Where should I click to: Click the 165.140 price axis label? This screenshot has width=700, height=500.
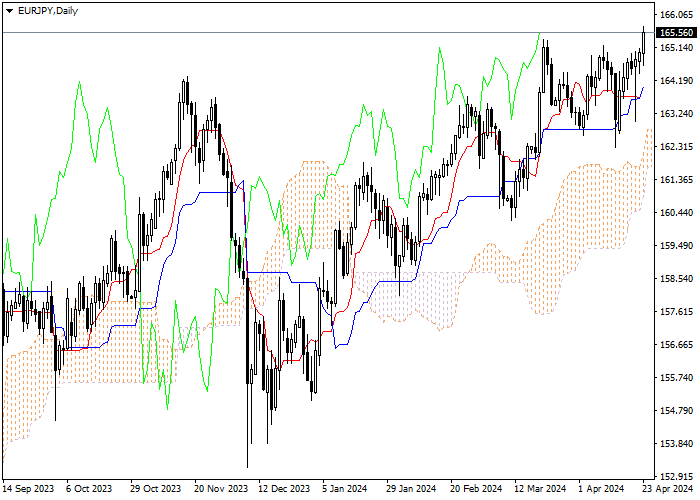click(676, 48)
